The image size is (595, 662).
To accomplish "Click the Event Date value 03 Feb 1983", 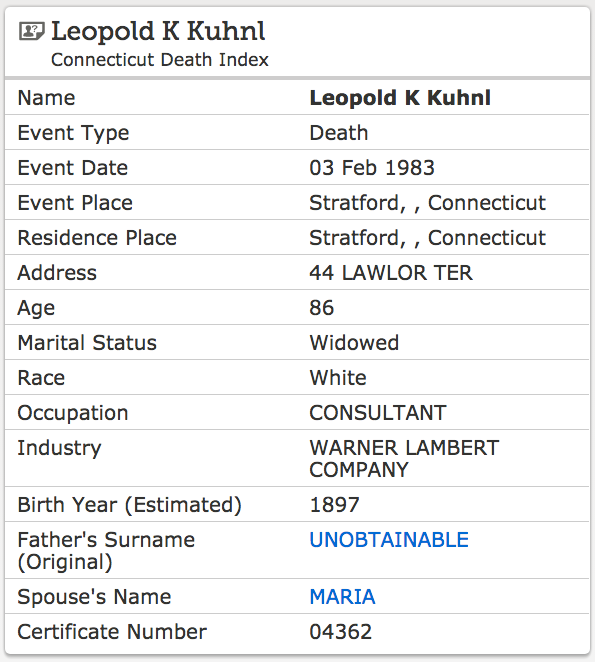I will (x=372, y=168).
